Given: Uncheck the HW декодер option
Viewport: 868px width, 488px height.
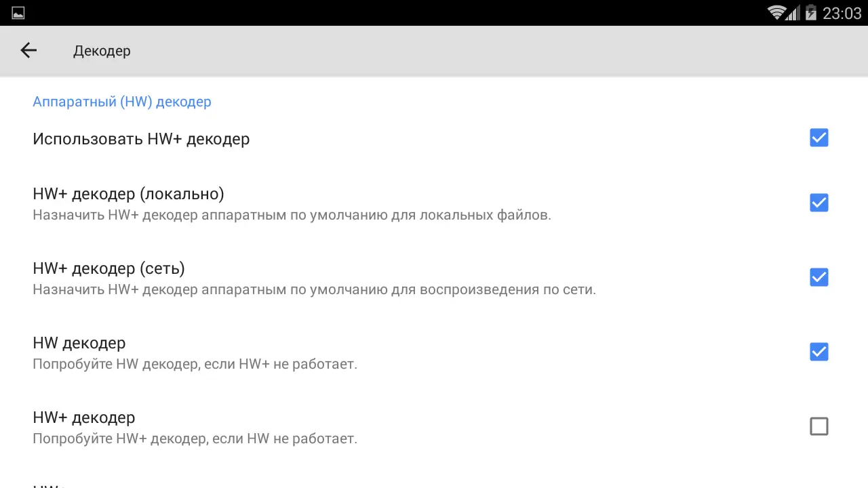Looking at the screenshot, I should coord(818,351).
